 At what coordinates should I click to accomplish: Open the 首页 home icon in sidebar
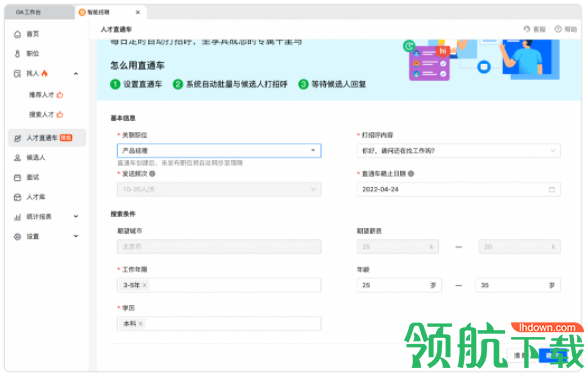18,34
